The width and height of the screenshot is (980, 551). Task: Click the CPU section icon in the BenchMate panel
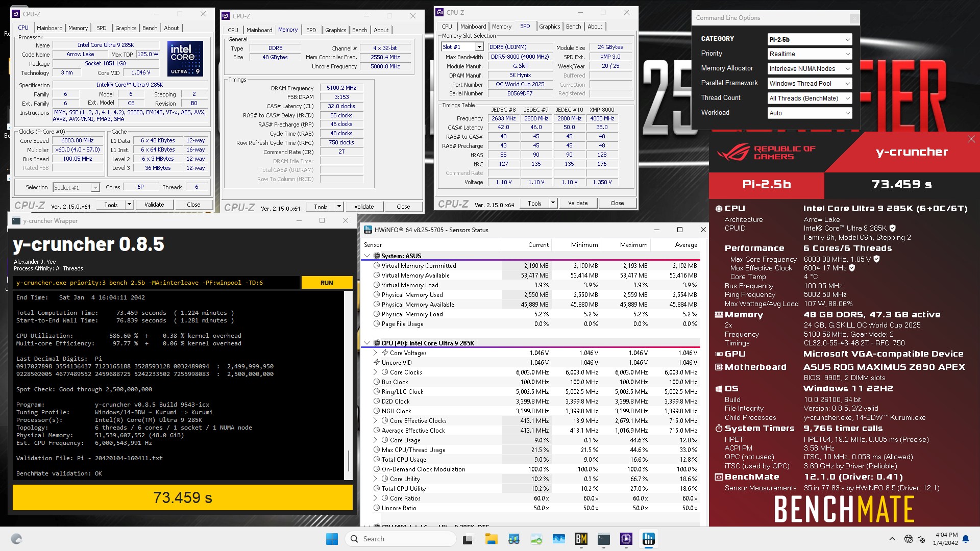719,208
